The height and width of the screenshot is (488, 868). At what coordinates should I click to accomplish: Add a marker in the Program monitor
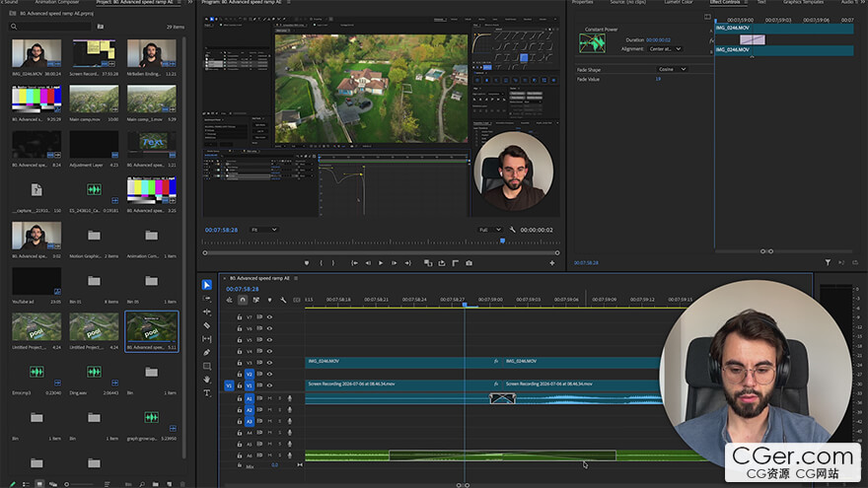coord(307,263)
